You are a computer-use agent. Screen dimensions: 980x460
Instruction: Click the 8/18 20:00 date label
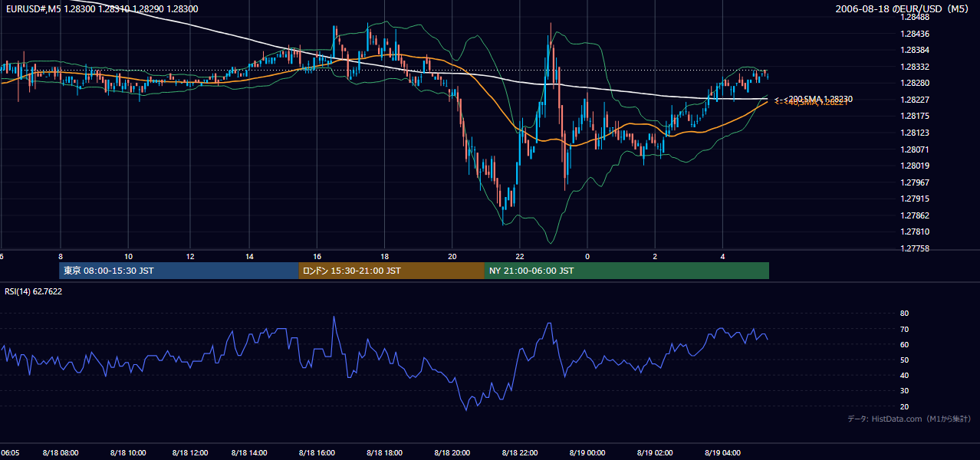point(452,453)
